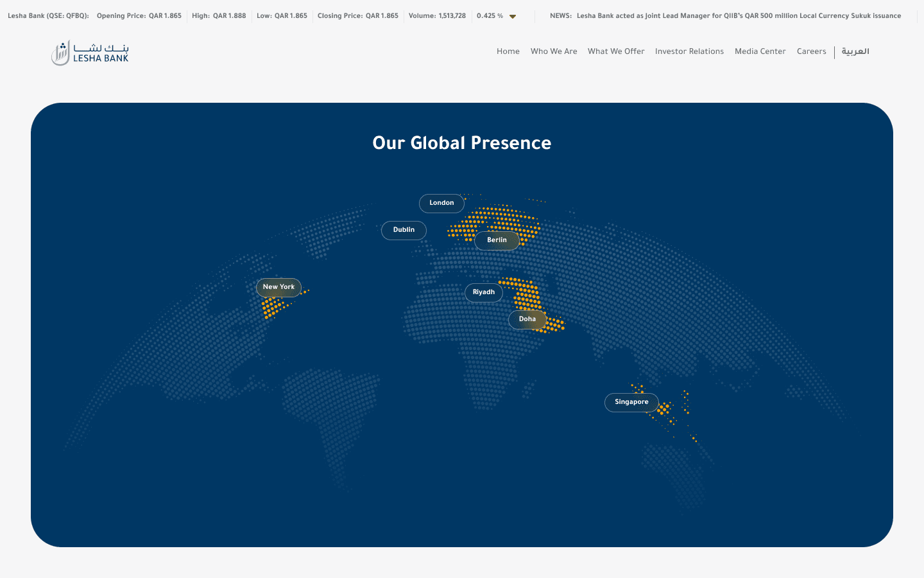The image size is (924, 578).
Task: Click the Our Global Presence heading
Action: click(462, 143)
